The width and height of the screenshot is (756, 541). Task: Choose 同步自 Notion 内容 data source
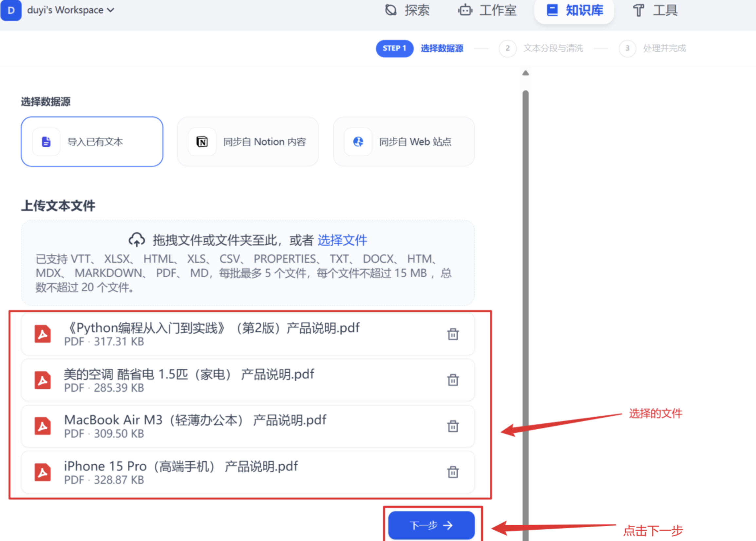(x=248, y=141)
